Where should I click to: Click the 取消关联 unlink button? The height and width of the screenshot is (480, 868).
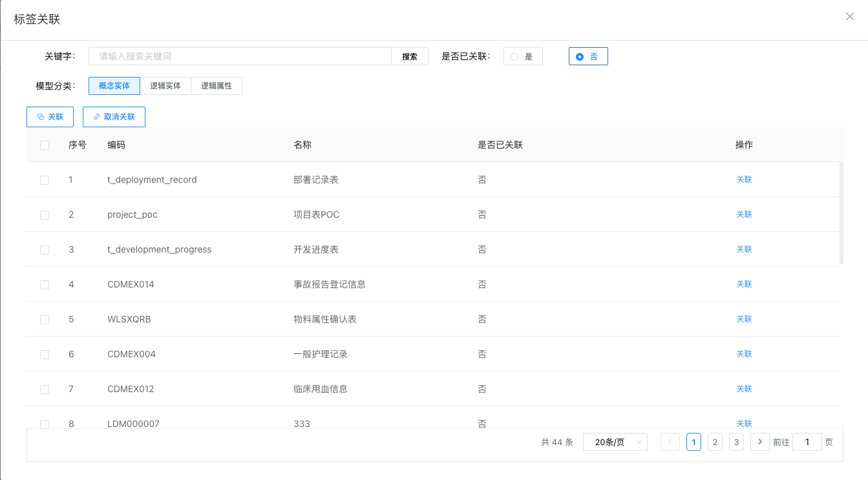click(x=114, y=117)
